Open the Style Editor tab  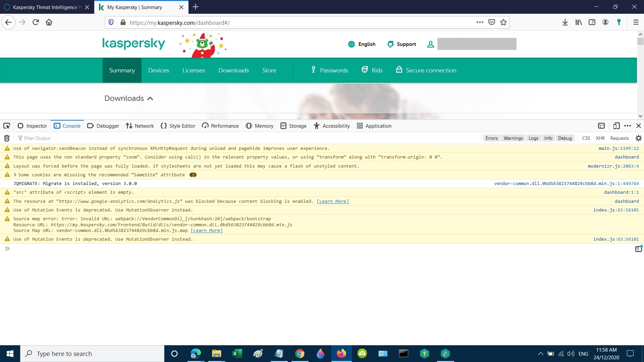(x=178, y=126)
